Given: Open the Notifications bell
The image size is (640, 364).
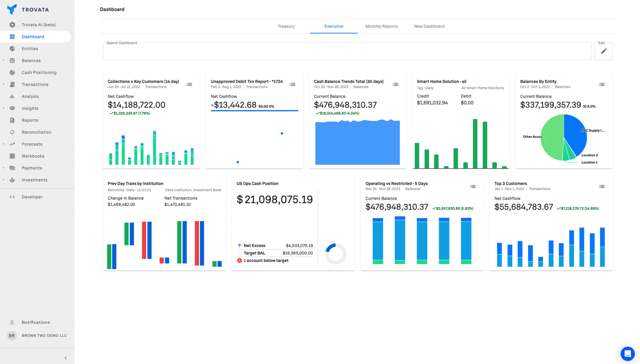Looking at the screenshot, I should coord(12,322).
